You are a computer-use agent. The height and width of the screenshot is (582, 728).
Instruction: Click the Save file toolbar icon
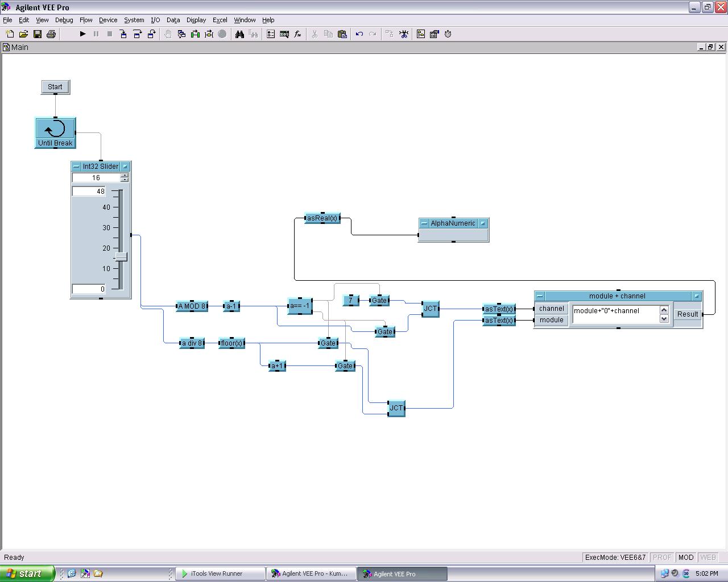point(37,34)
